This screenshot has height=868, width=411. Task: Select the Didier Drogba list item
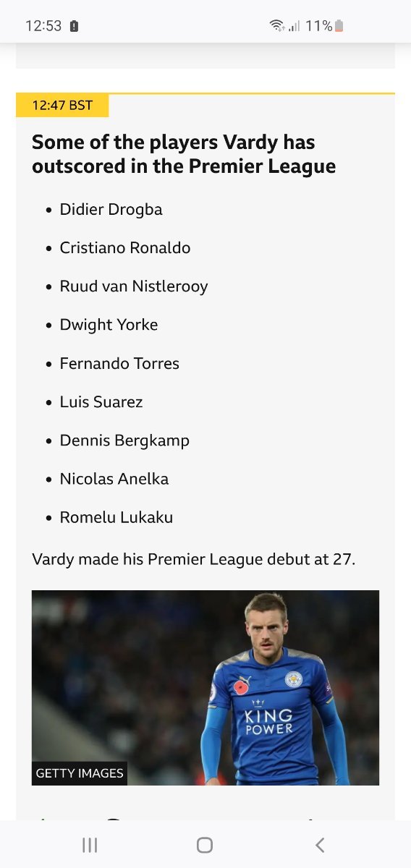111,209
